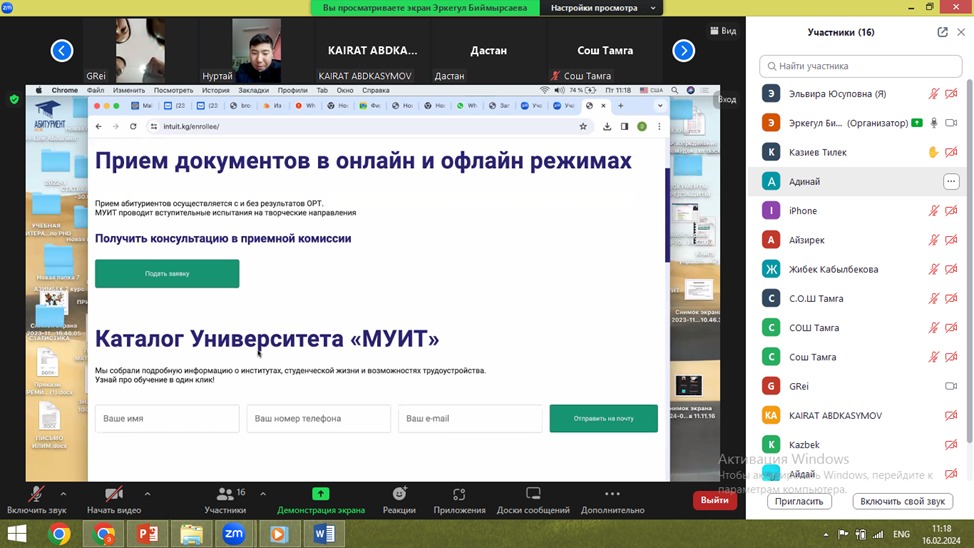Toggle the camera-off icon in Казиев Тилек row
The width and height of the screenshot is (974, 548).
[x=951, y=152]
